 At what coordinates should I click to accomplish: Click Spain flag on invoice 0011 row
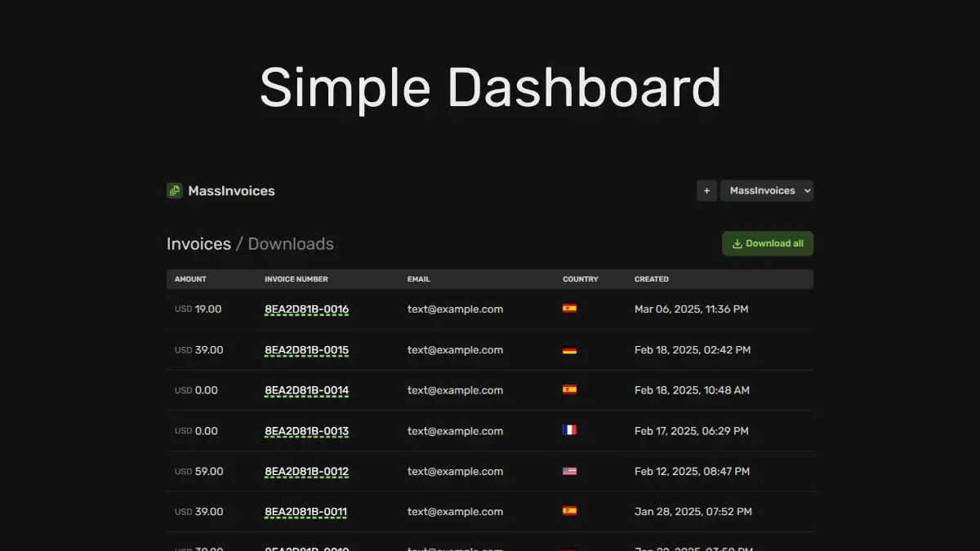pos(569,511)
